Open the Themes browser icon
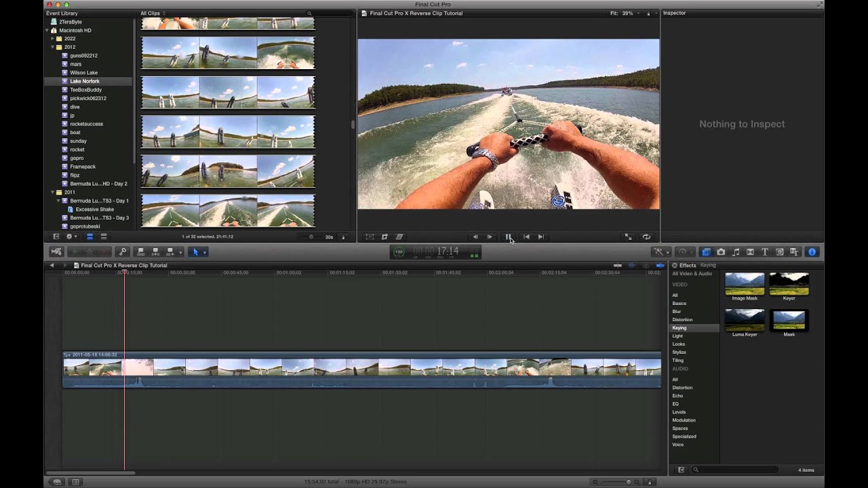 [x=794, y=252]
